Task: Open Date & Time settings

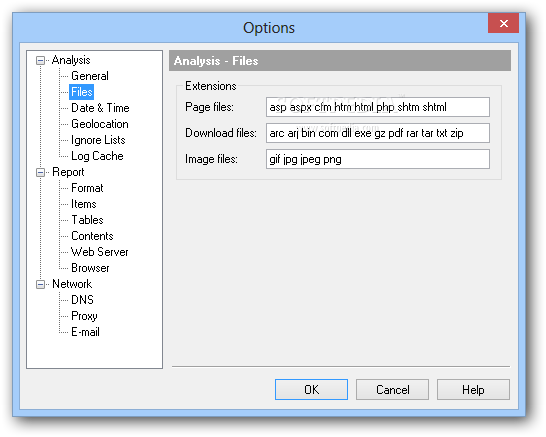Action: (x=100, y=108)
